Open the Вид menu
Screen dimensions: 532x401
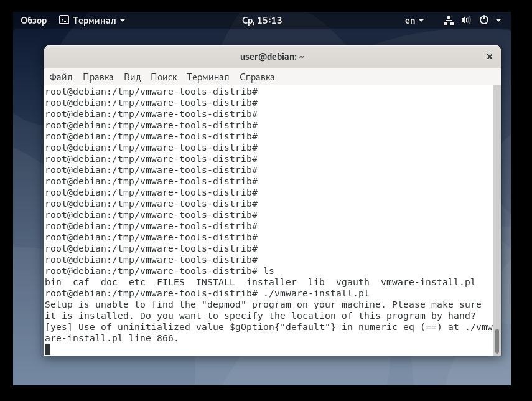(133, 77)
